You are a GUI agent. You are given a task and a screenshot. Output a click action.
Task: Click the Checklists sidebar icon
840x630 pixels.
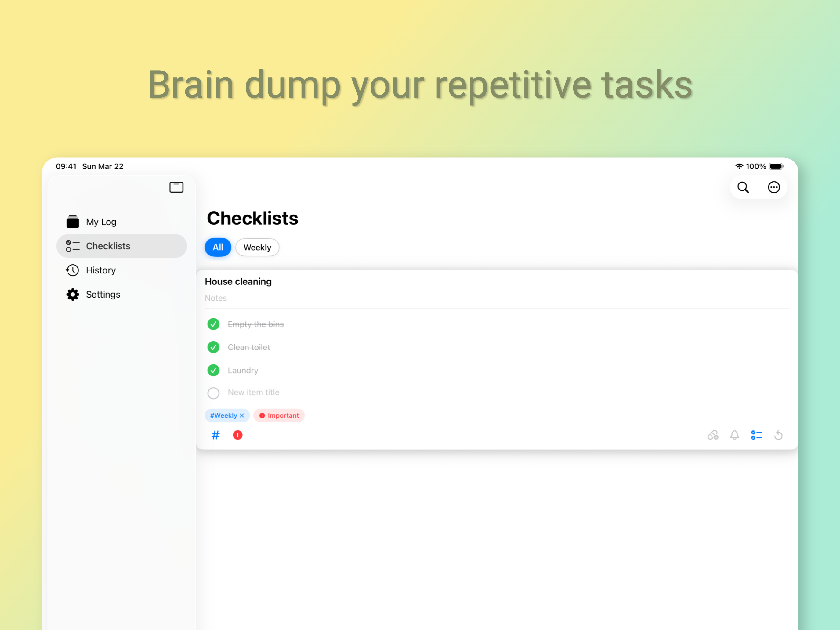click(x=73, y=246)
